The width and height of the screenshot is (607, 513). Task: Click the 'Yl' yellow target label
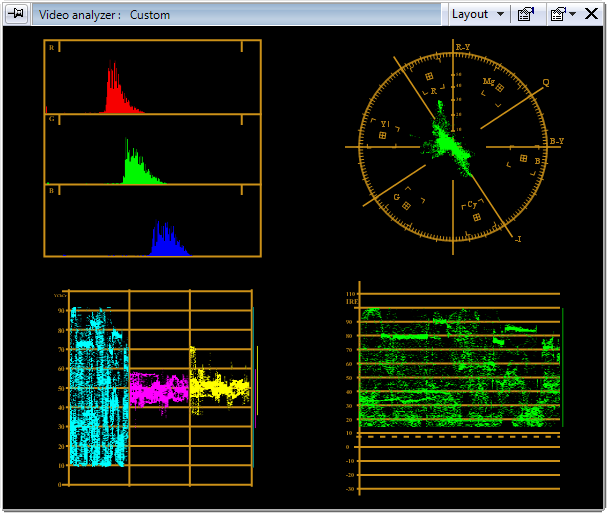click(385, 124)
